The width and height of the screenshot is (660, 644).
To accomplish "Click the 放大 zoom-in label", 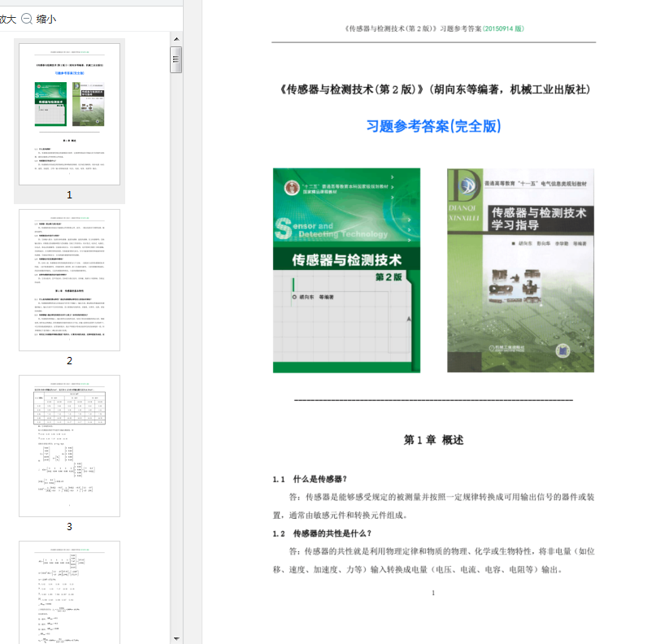I will (7, 19).
